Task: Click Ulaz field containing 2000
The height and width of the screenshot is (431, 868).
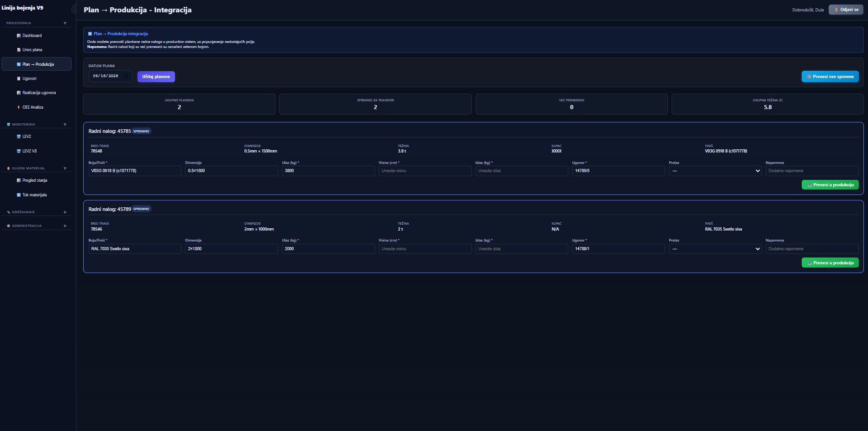Action: [328, 249]
